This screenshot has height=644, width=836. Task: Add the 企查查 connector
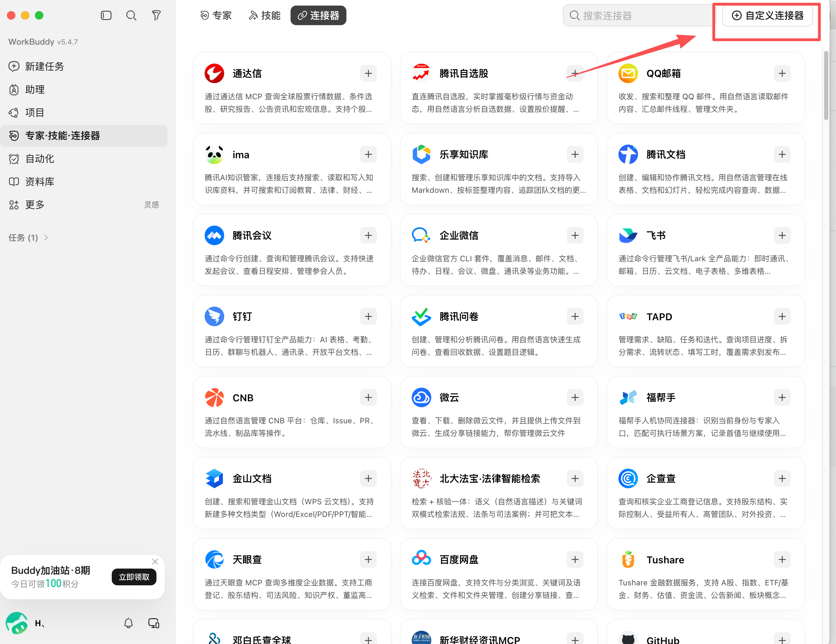click(782, 478)
